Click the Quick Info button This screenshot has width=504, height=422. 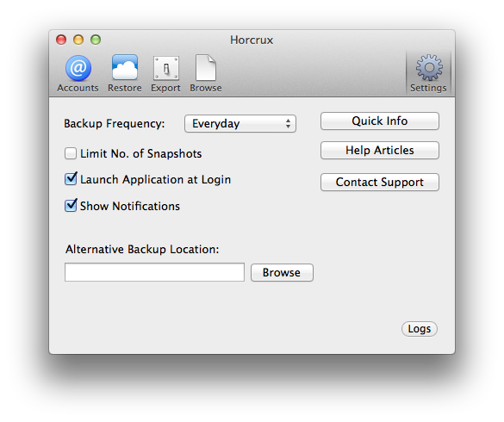(380, 121)
